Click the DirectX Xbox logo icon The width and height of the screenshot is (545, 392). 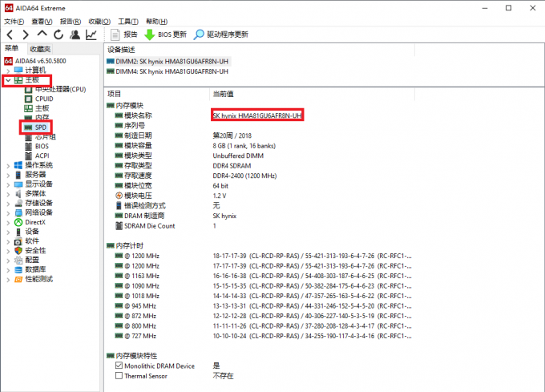click(x=18, y=222)
